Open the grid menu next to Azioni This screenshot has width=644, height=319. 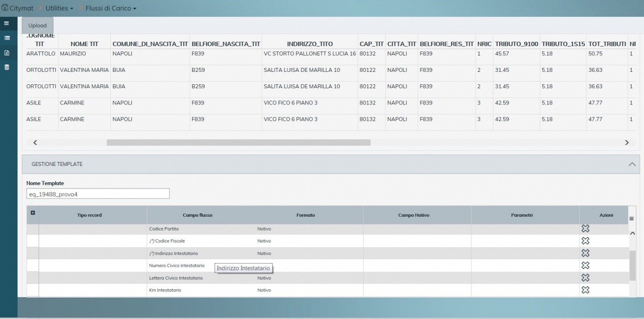tap(632, 219)
